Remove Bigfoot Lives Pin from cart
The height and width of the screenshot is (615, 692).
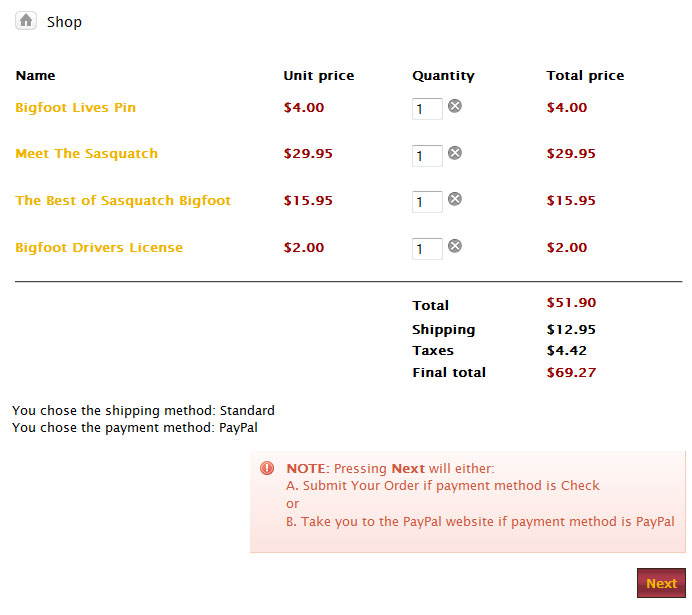[454, 106]
